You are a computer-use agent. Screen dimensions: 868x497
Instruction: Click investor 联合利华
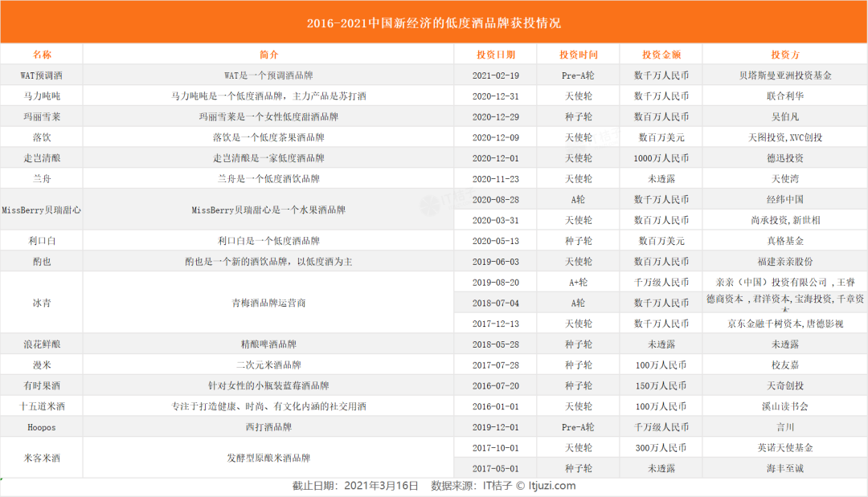coord(785,96)
